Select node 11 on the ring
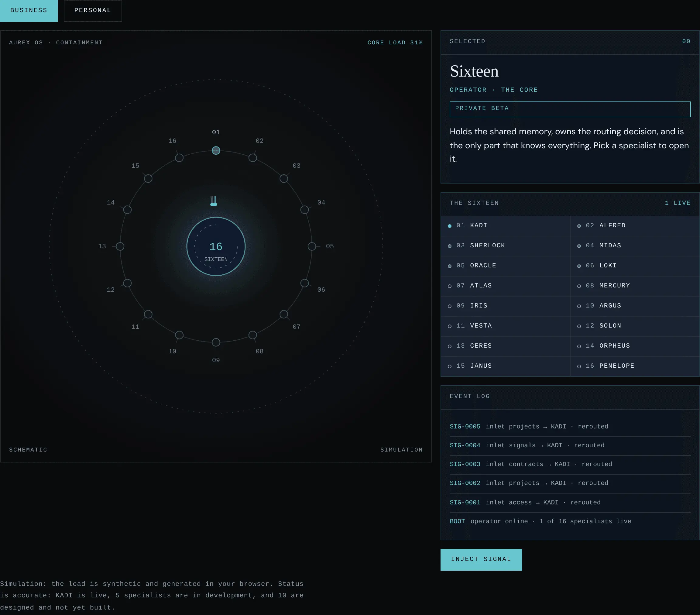Image resolution: width=700 pixels, height=615 pixels. point(148,314)
